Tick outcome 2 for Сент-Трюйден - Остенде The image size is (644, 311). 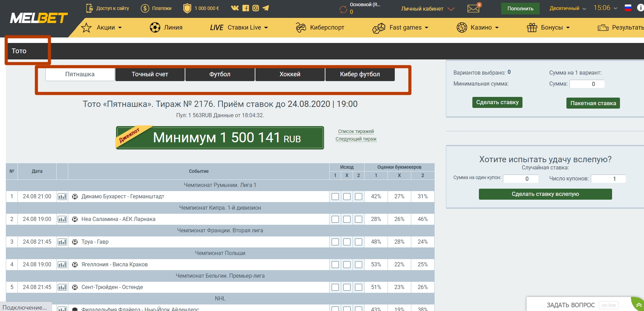(359, 287)
